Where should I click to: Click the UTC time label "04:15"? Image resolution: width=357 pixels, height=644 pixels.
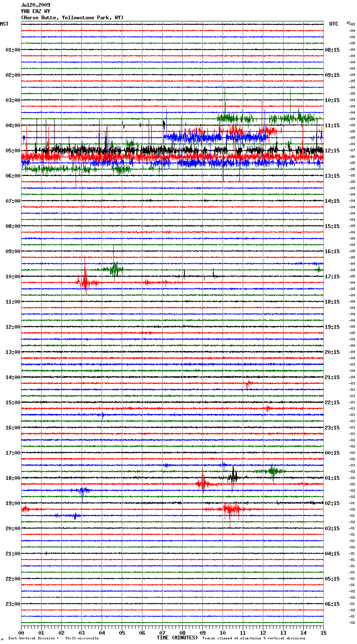[x=332, y=554]
